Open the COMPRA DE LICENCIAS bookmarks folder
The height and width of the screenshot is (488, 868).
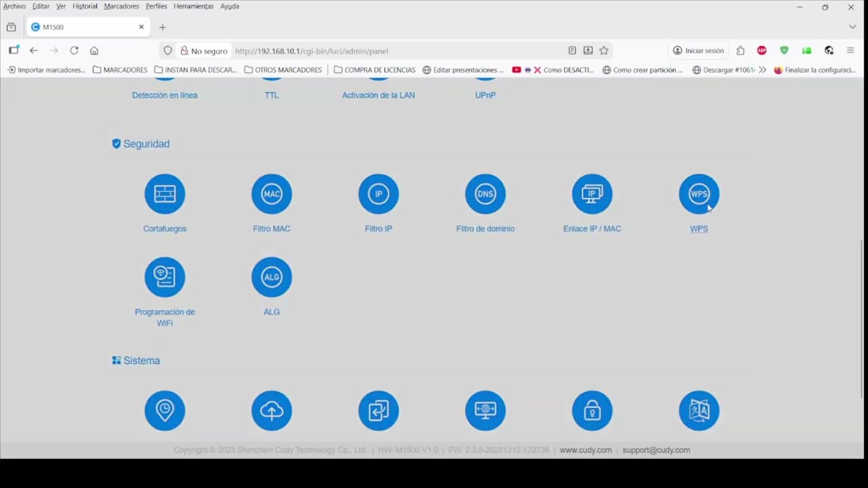pos(374,70)
